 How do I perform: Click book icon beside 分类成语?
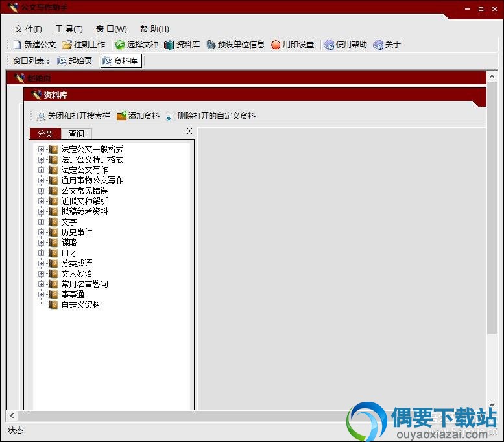tap(53, 263)
